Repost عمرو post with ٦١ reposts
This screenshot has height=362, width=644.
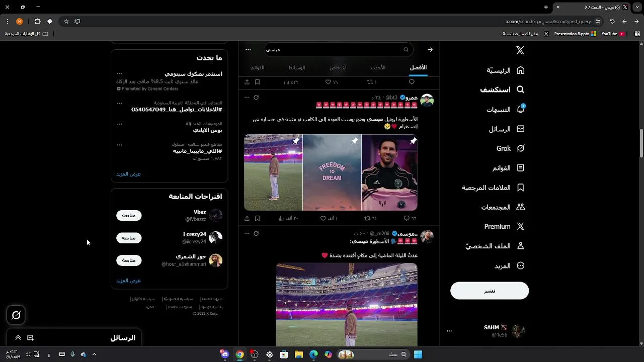click(371, 218)
